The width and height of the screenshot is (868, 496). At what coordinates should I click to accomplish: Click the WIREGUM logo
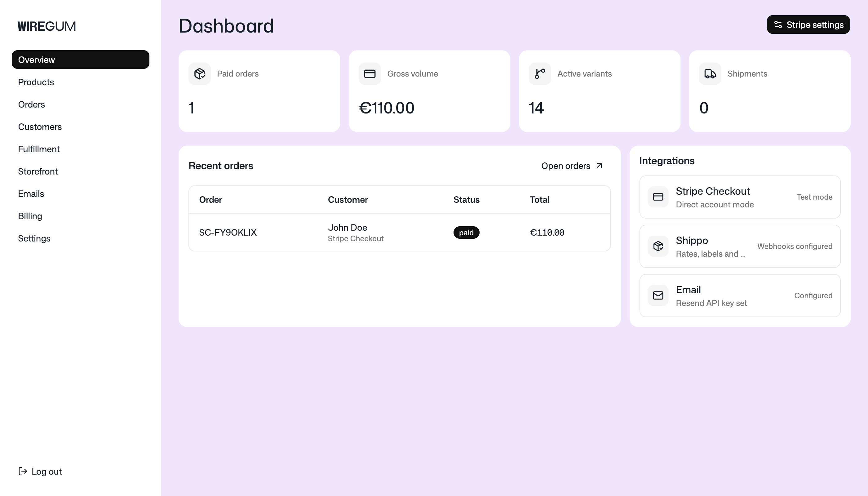coord(47,26)
